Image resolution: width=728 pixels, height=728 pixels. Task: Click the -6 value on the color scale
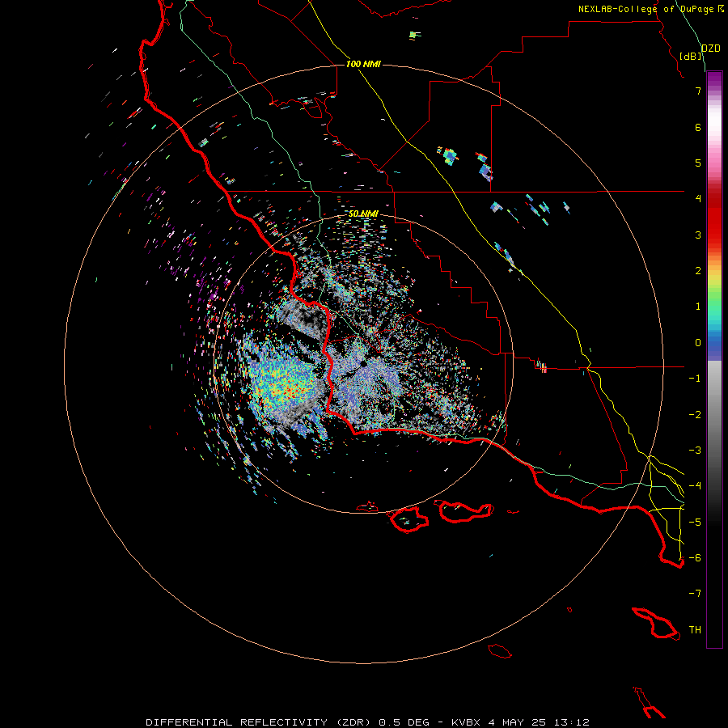pos(695,558)
